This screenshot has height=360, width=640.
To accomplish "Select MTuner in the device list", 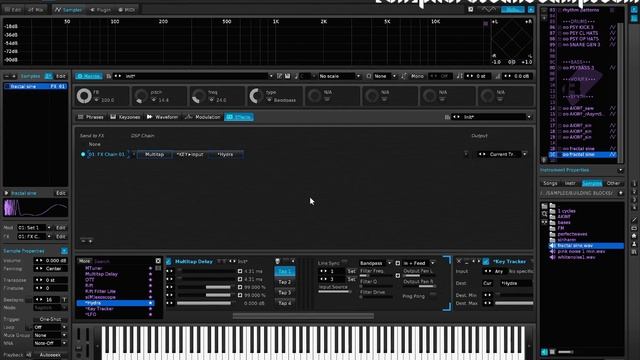I will 93,269.
